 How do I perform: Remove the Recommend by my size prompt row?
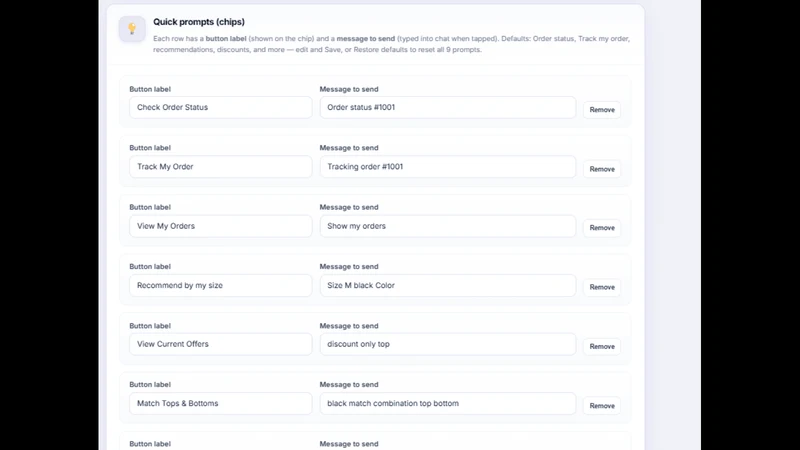click(602, 287)
